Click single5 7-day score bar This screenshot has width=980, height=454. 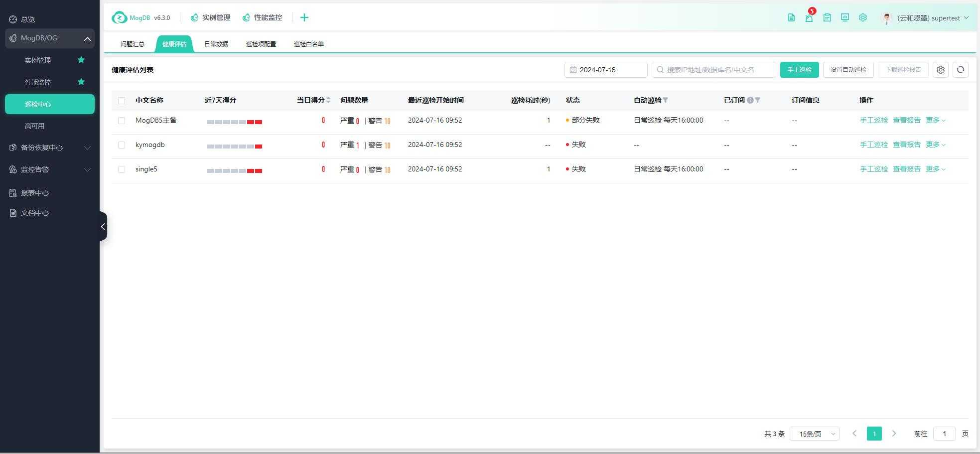click(x=235, y=171)
